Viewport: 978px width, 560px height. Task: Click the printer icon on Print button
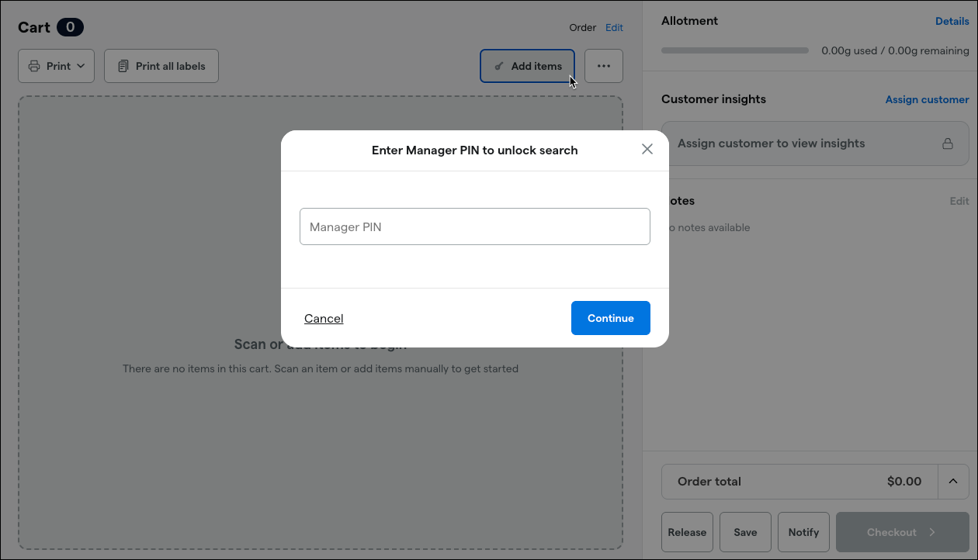(34, 66)
